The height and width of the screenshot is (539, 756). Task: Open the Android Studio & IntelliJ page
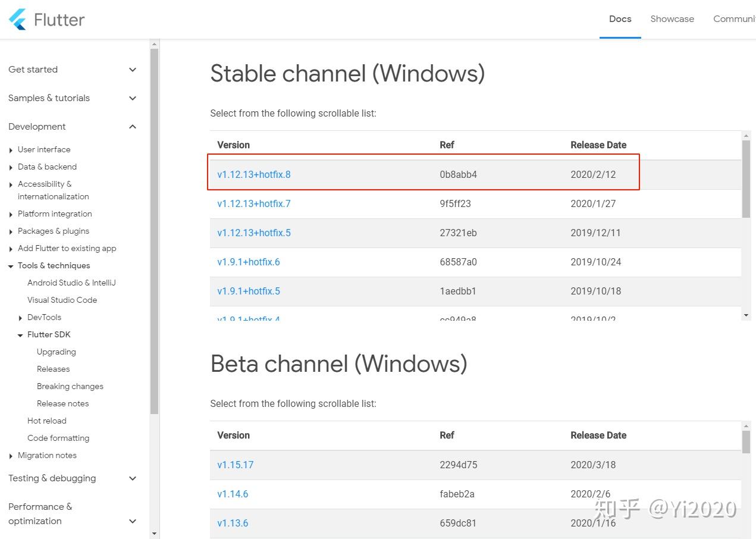click(71, 283)
